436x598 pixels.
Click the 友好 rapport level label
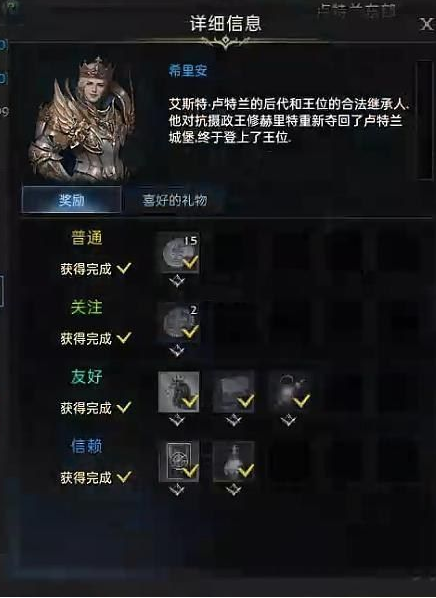point(87,376)
